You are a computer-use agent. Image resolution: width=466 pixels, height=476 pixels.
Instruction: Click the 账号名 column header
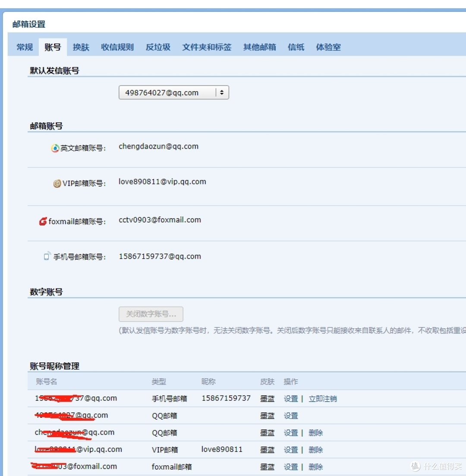pos(47,381)
